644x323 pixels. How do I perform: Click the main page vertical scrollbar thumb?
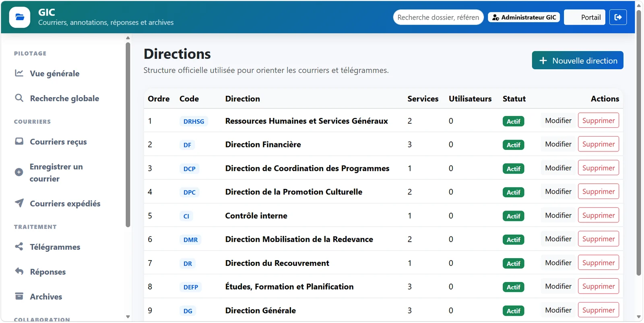pos(639,143)
